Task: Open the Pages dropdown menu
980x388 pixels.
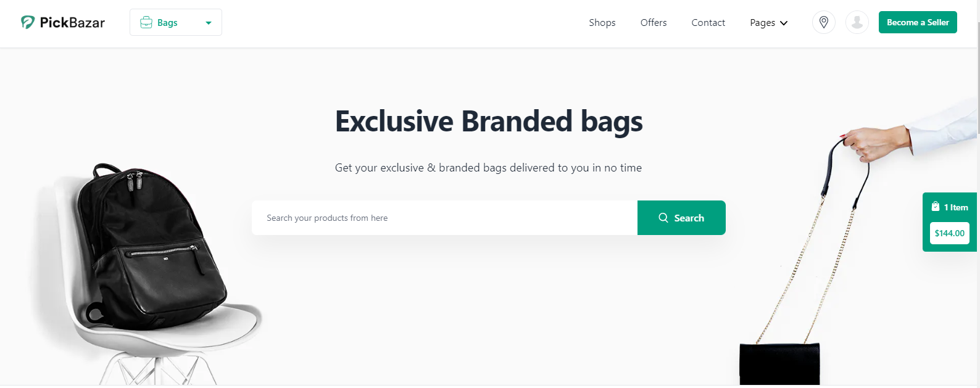Action: tap(768, 22)
